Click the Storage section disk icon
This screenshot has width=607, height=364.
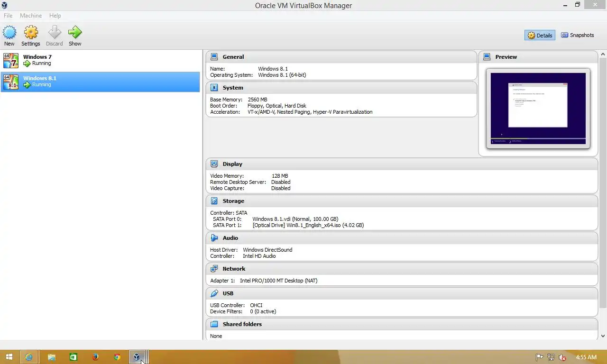pyautogui.click(x=214, y=201)
